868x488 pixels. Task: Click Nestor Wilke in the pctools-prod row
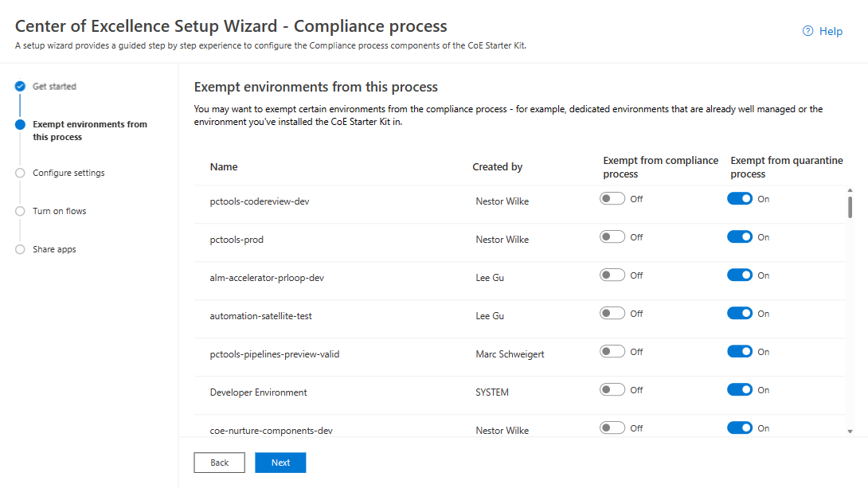[x=502, y=240]
